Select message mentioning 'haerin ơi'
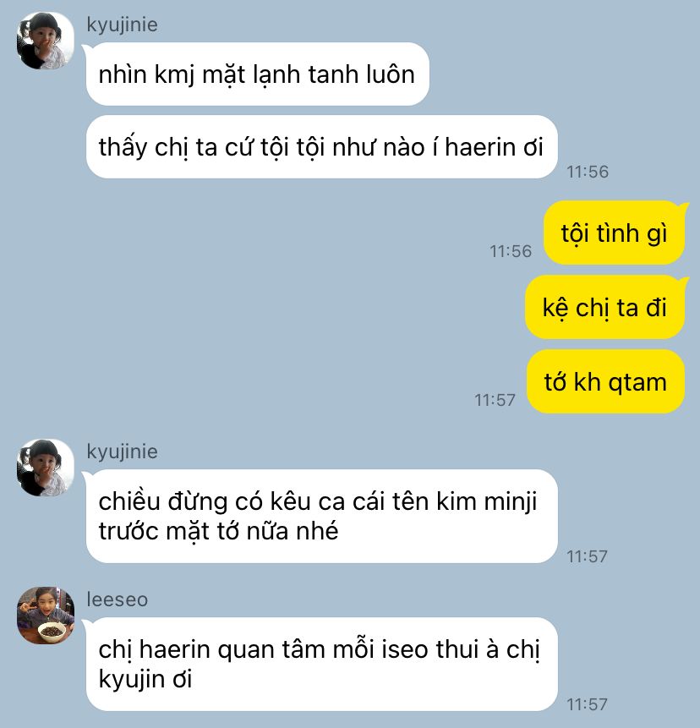The width and height of the screenshot is (700, 728). 322,147
